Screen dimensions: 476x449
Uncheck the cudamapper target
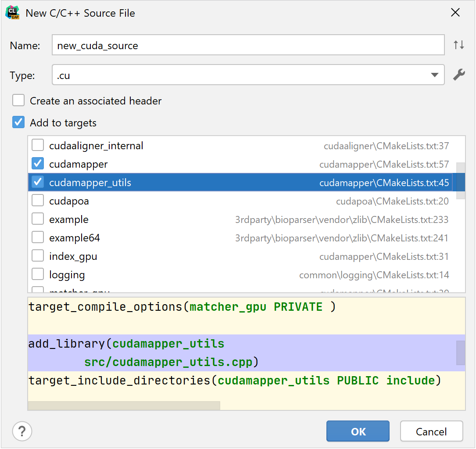(x=38, y=163)
